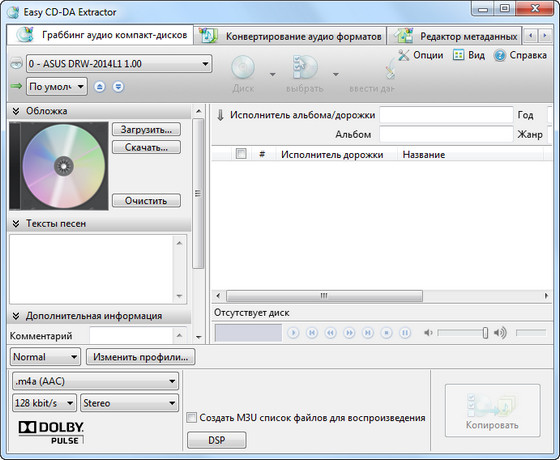Open the View (Вид) menu
This screenshot has width=560, height=460.
coord(469,55)
